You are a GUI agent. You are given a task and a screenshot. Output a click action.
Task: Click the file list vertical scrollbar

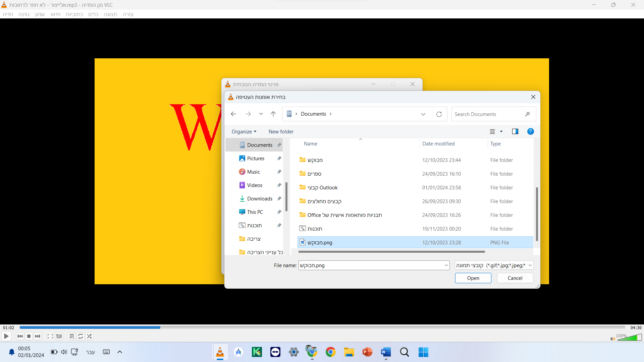tap(537, 214)
